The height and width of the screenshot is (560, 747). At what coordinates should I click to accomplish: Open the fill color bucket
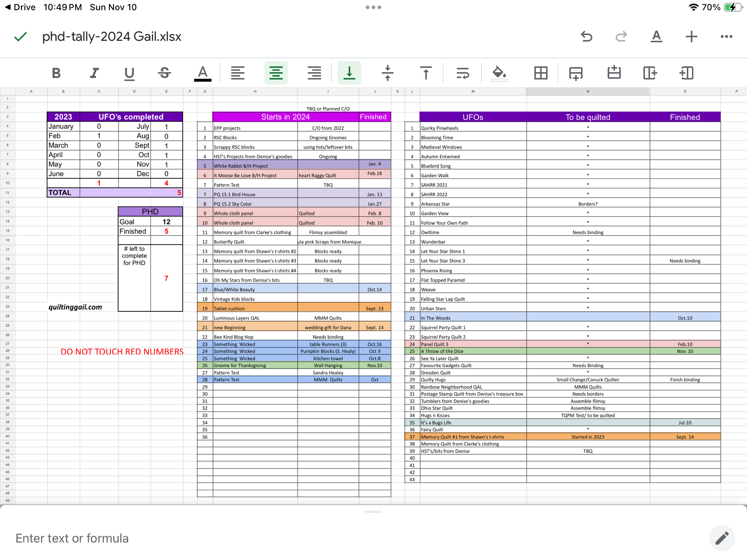click(x=499, y=73)
